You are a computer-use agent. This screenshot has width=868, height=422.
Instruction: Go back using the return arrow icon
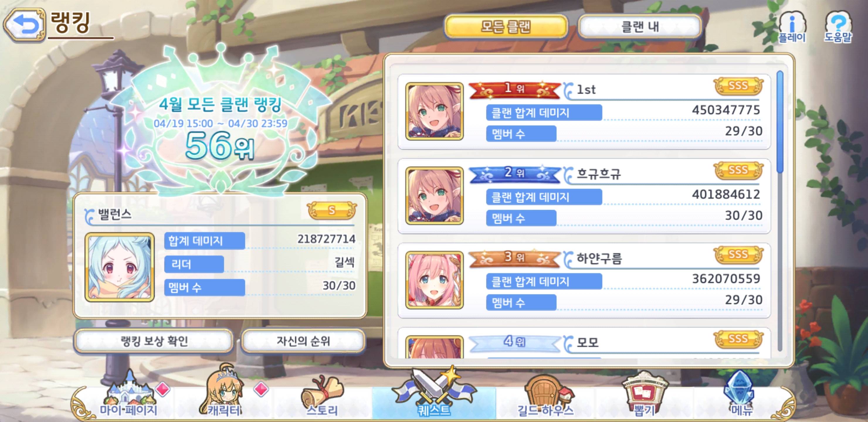pos(24,25)
